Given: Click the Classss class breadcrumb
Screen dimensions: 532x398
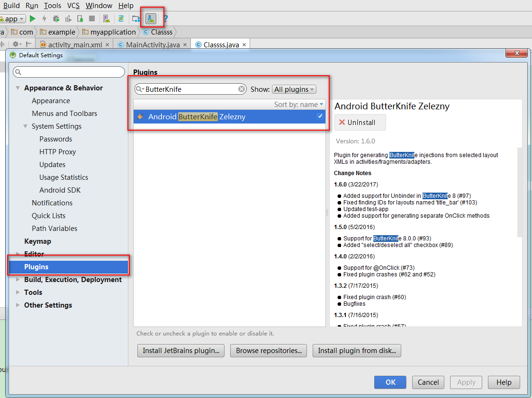Looking at the screenshot, I should pyautogui.click(x=158, y=32).
